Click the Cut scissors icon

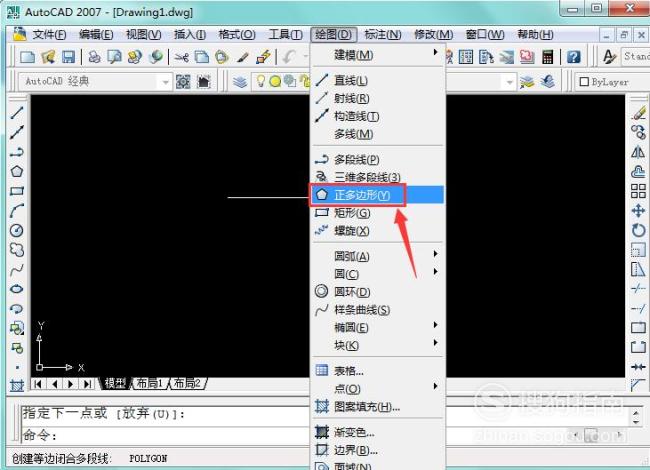click(x=182, y=57)
